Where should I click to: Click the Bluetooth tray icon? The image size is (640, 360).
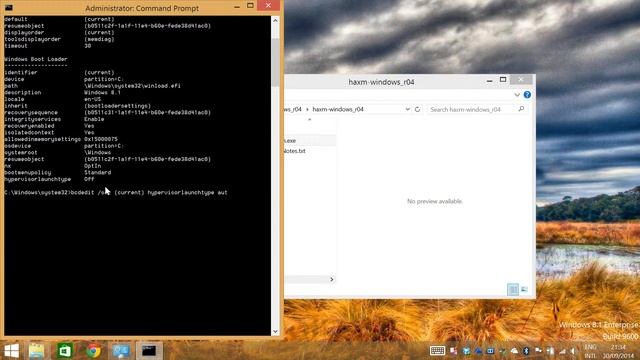point(526,351)
